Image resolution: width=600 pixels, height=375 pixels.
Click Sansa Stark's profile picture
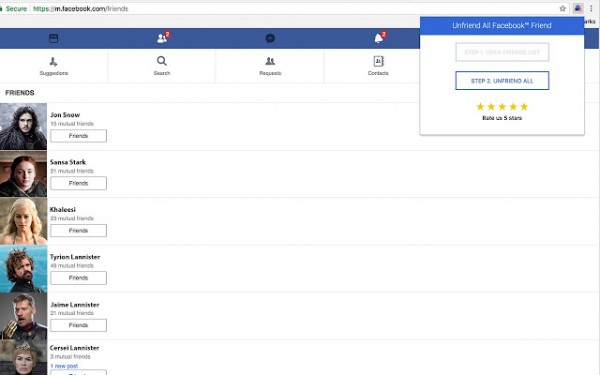pyautogui.click(x=23, y=174)
